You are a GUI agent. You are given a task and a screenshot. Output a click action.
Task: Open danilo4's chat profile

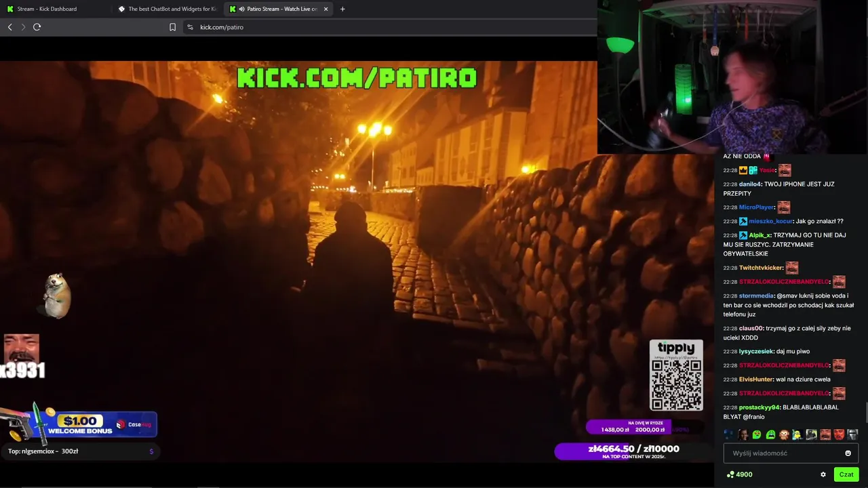(749, 184)
